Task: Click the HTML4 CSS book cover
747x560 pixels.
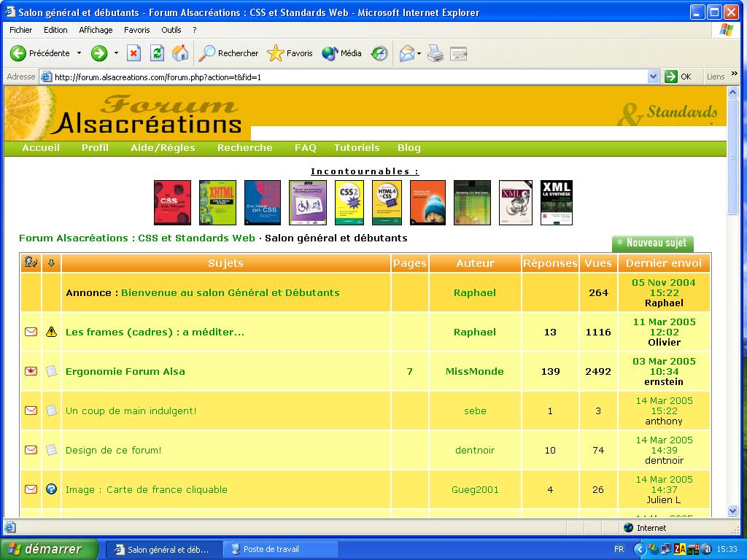Action: [387, 203]
